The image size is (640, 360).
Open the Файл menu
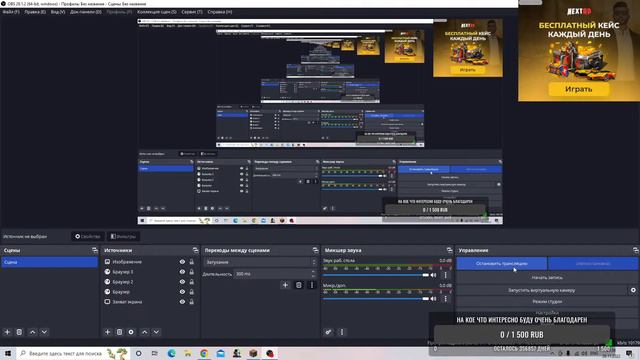[x=11, y=12]
